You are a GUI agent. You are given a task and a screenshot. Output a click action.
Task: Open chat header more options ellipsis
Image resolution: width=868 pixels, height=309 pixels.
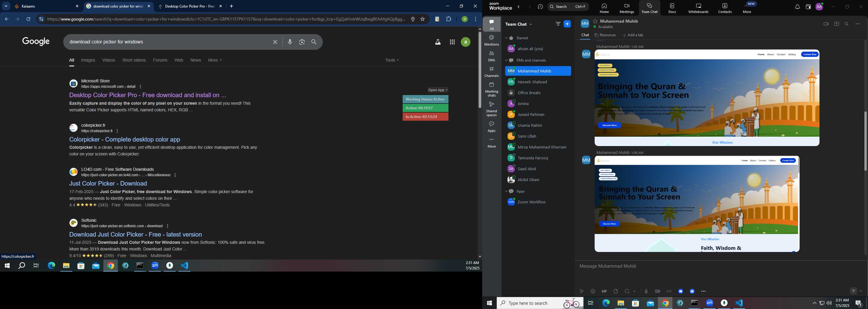(x=857, y=24)
